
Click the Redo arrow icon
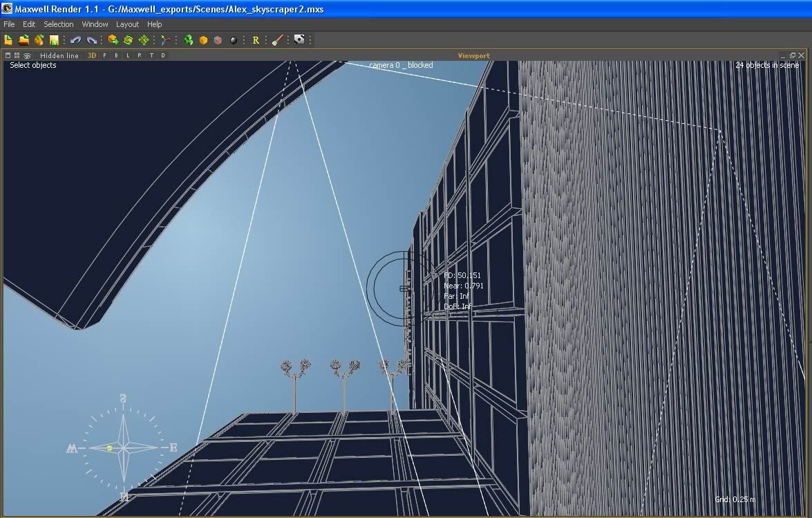tap(91, 40)
